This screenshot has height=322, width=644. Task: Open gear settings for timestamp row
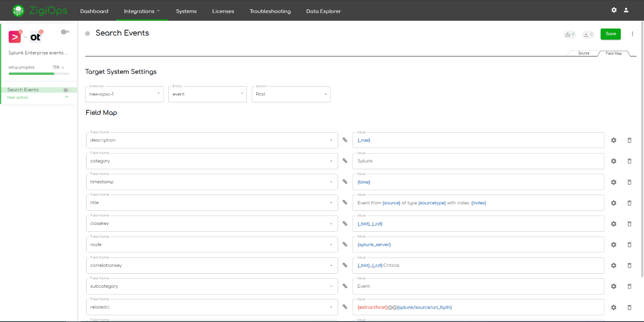614,182
